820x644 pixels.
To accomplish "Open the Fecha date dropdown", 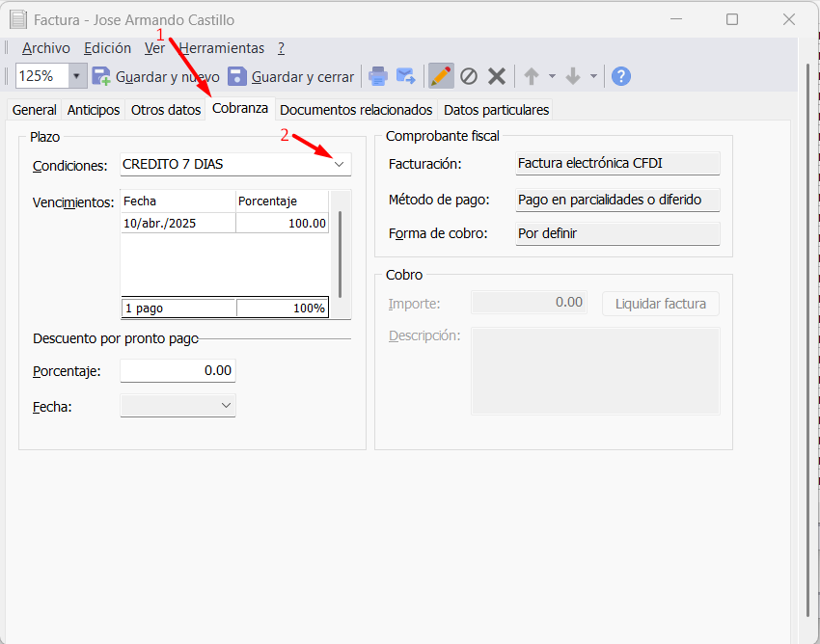I will coord(226,406).
